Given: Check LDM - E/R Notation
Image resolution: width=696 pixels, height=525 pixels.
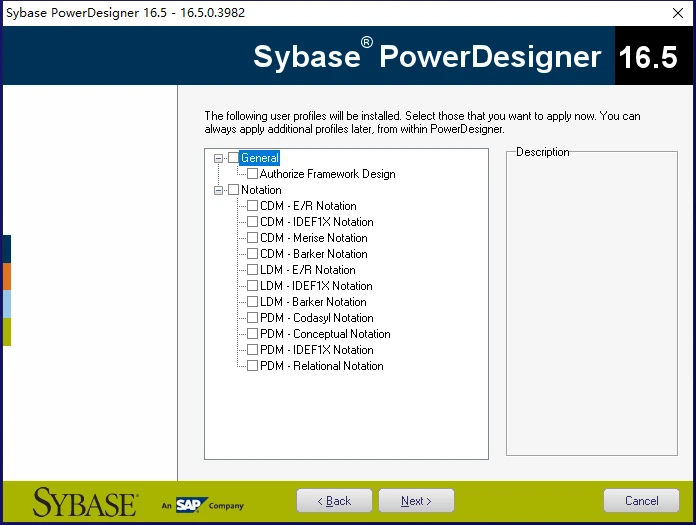Looking at the screenshot, I should [x=253, y=269].
